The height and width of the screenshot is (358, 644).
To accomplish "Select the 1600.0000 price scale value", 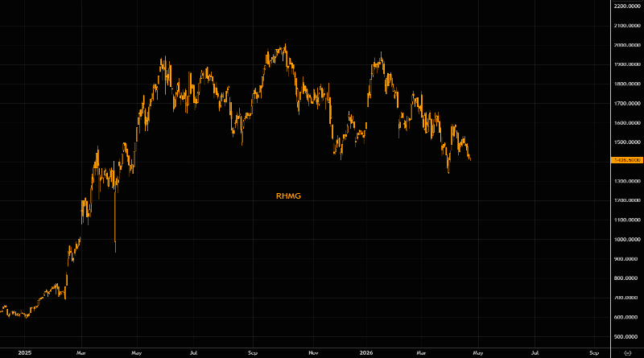I will [x=626, y=123].
